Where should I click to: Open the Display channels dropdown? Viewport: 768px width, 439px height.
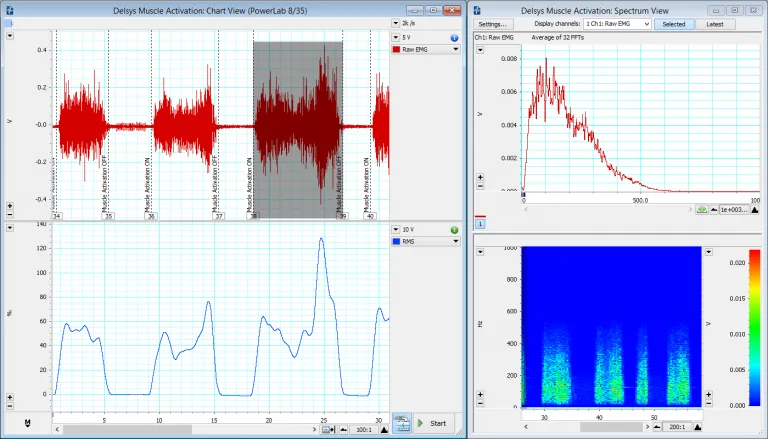pyautogui.click(x=618, y=23)
